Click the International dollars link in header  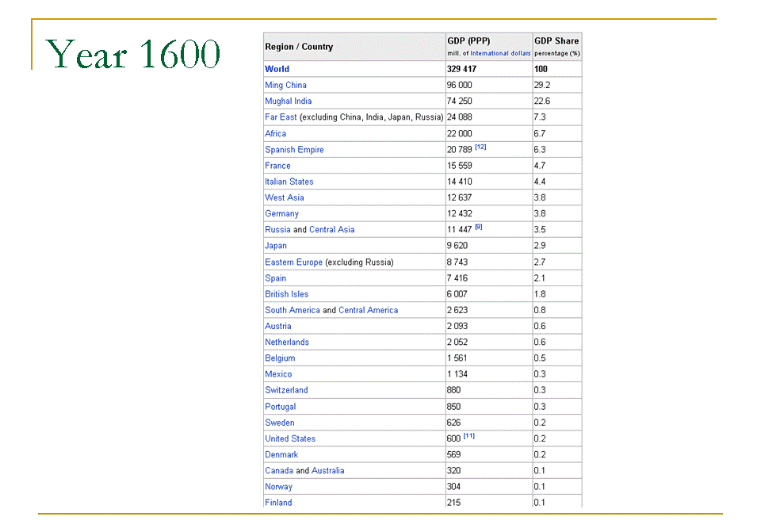tap(500, 54)
